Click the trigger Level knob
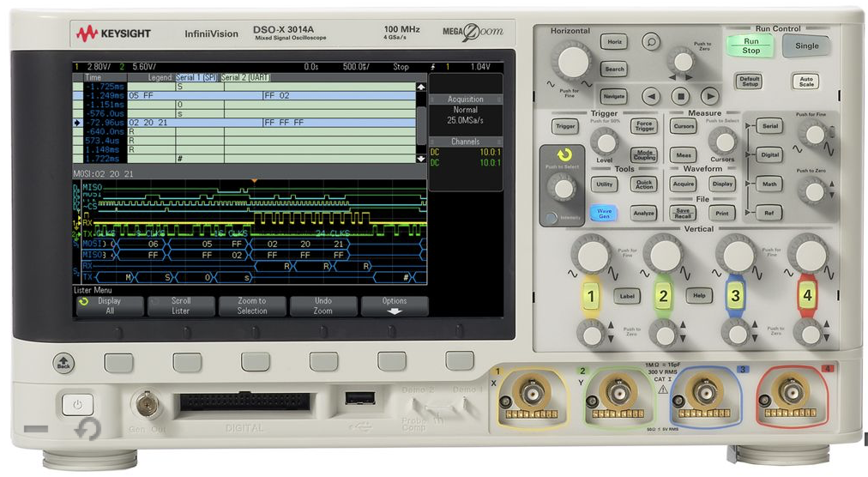 click(605, 142)
